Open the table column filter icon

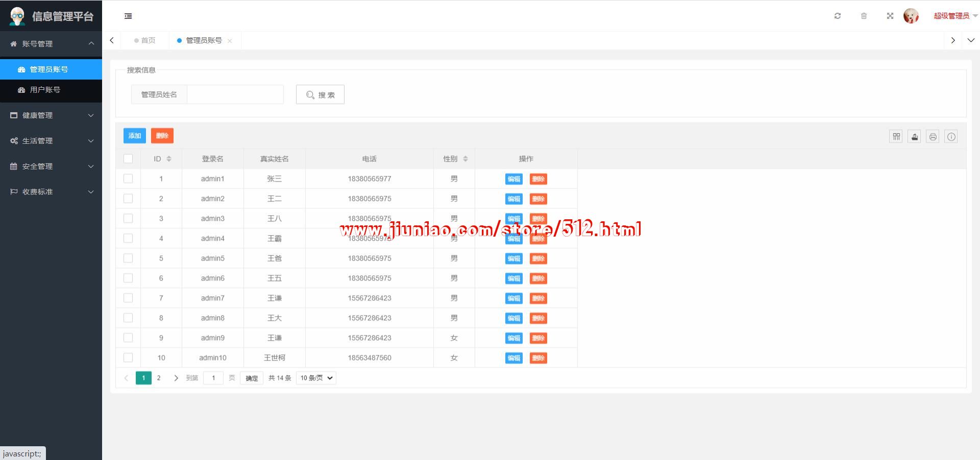pos(896,137)
